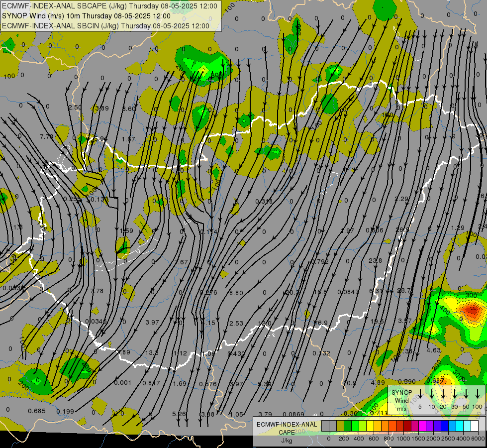
Task: Click the 0.0346 value on the map
Action: point(96,322)
